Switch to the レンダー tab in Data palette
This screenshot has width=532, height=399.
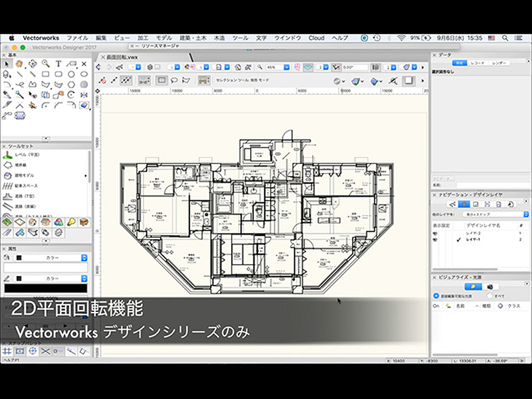499,63
